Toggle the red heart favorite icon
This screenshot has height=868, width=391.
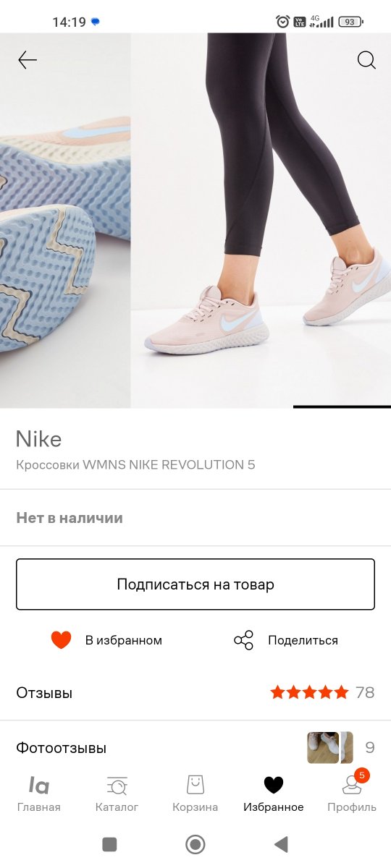coord(62,640)
